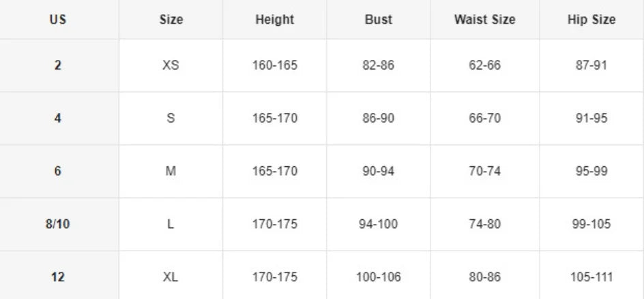Select bust value 86-90
This screenshot has height=299, width=644.
pyautogui.click(x=378, y=118)
